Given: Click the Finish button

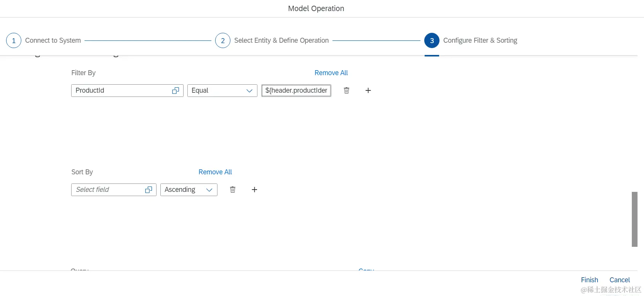Looking at the screenshot, I should [x=590, y=280].
